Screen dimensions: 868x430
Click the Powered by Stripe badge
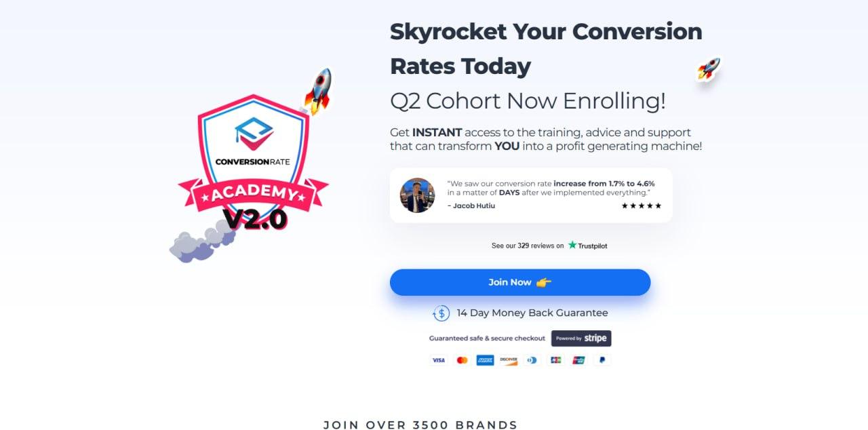581,338
